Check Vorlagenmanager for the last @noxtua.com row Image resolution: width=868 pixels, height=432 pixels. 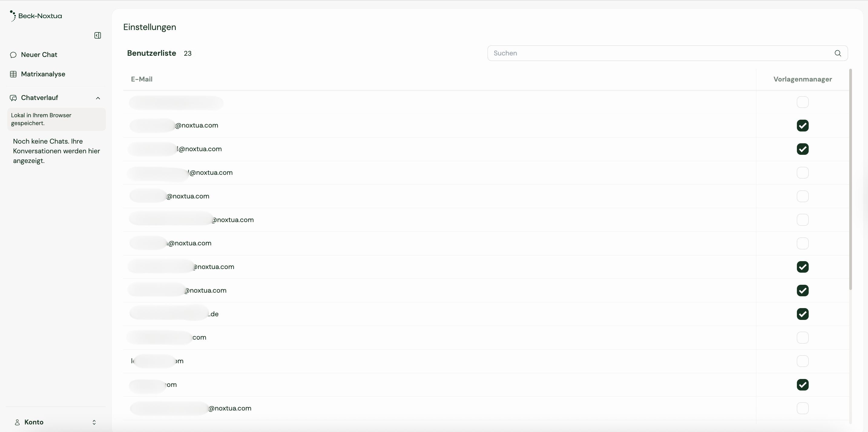coord(802,408)
